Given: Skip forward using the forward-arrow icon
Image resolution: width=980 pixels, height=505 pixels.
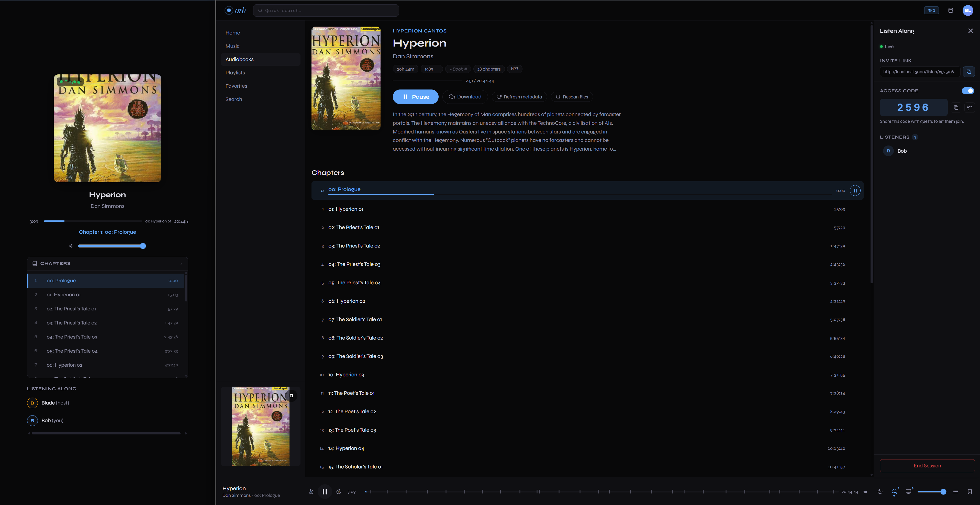Looking at the screenshot, I should click(x=339, y=491).
